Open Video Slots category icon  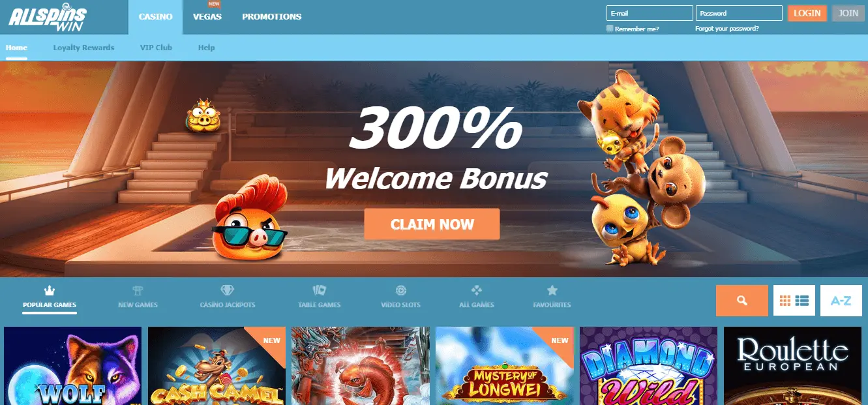(x=400, y=290)
